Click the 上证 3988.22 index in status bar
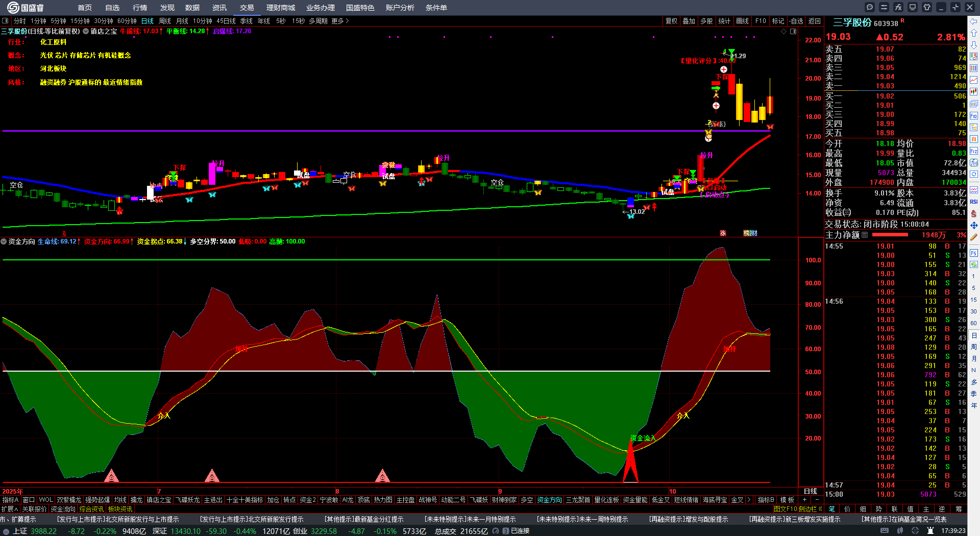Image resolution: width=980 pixels, height=536 pixels. tap(35, 531)
